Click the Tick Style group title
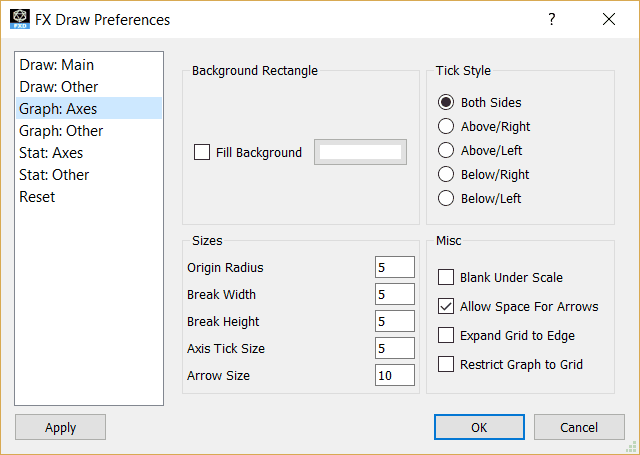Screen dimensions: 640x455 (x=463, y=71)
